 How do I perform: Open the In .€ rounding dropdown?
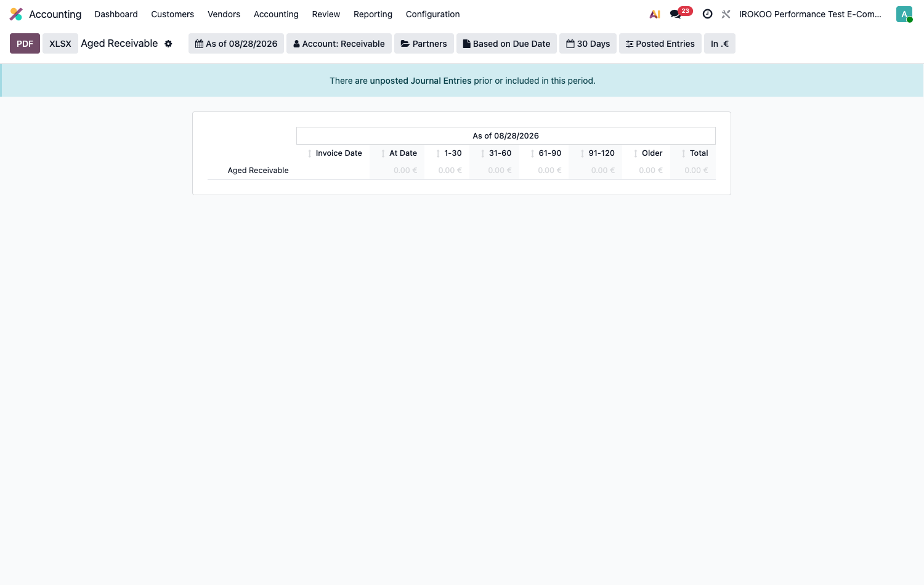(719, 44)
